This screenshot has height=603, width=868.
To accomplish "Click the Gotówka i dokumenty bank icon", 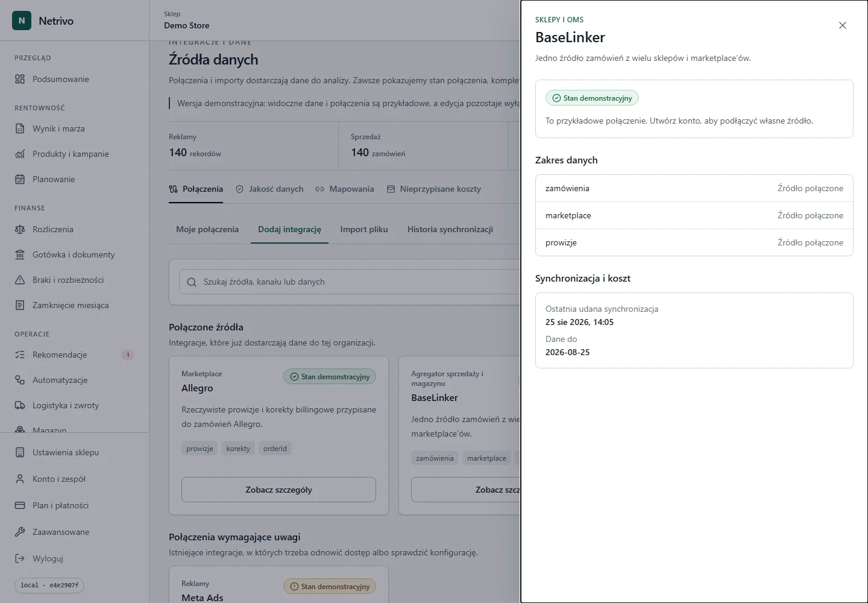I will pos(20,254).
